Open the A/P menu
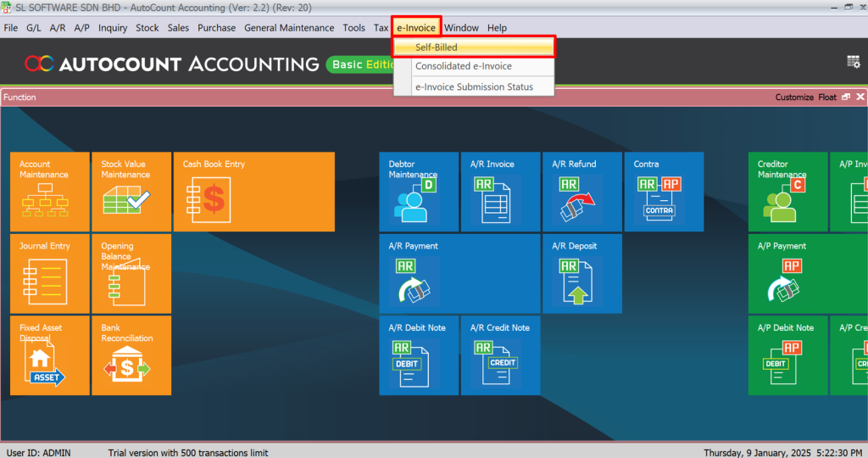 point(81,28)
